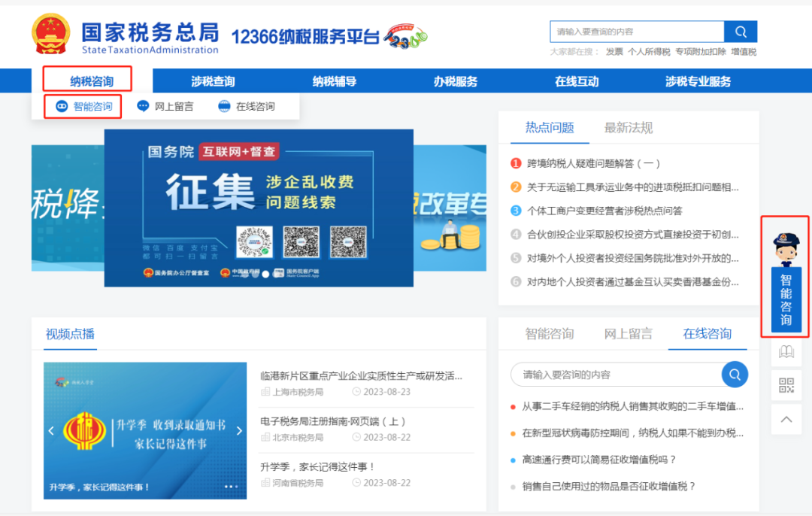Select the 在线咨询 tab in consultation panel
812x516 pixels.
(707, 334)
